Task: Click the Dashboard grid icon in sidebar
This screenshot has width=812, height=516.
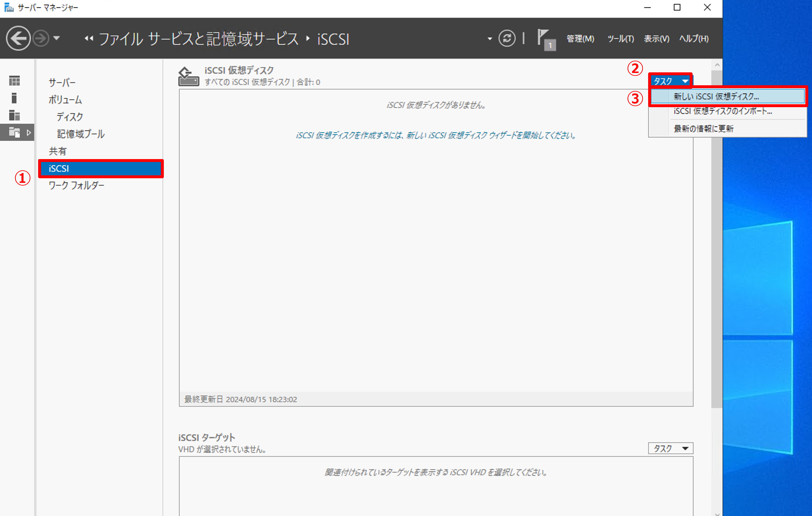Action: click(x=14, y=81)
